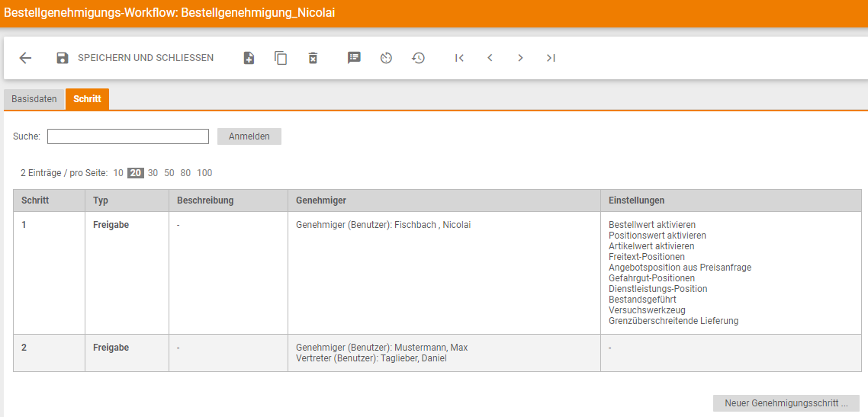Click the back arrow icon
This screenshot has height=417, width=868.
pos(25,58)
